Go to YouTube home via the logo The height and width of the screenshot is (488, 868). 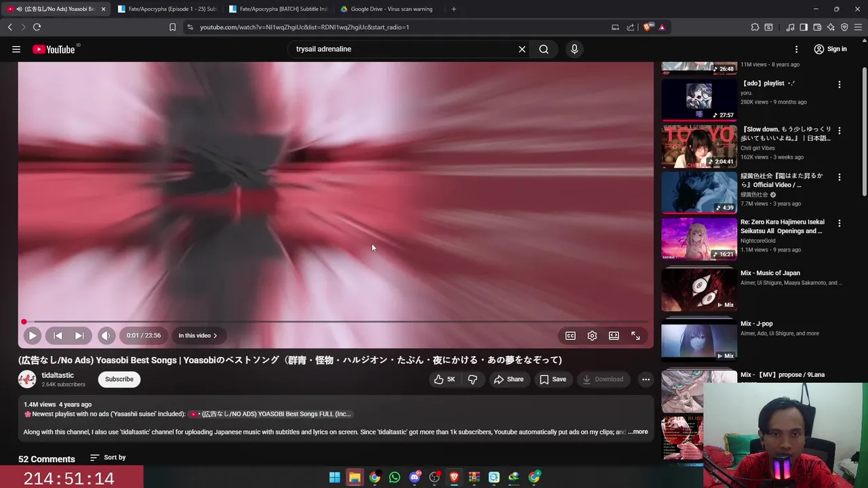point(54,49)
